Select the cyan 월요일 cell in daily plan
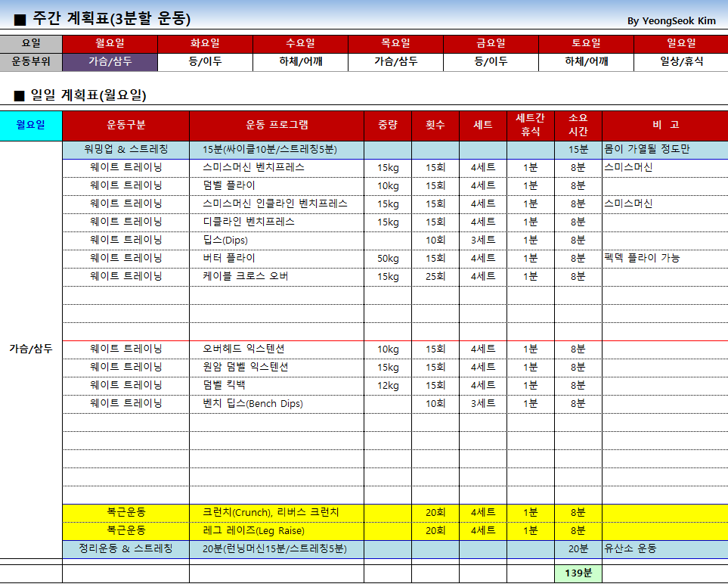Viewport: 728px width, 587px height. pos(31,126)
